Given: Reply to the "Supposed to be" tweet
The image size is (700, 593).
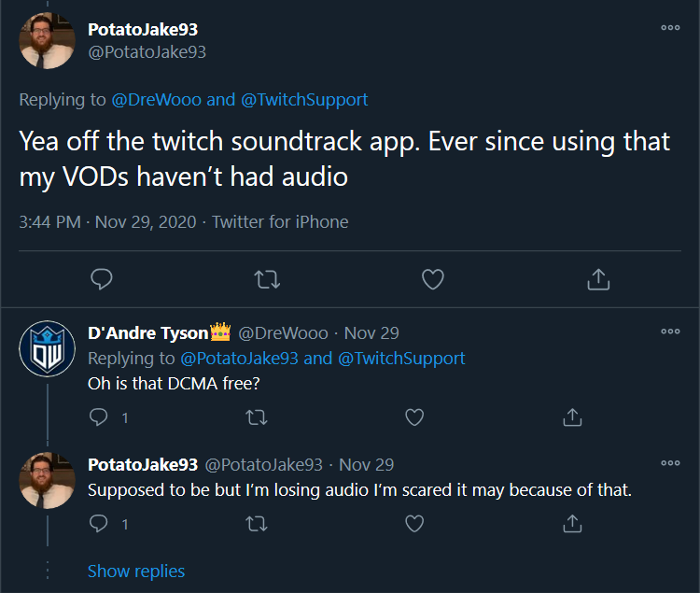Looking at the screenshot, I should click(x=100, y=525).
